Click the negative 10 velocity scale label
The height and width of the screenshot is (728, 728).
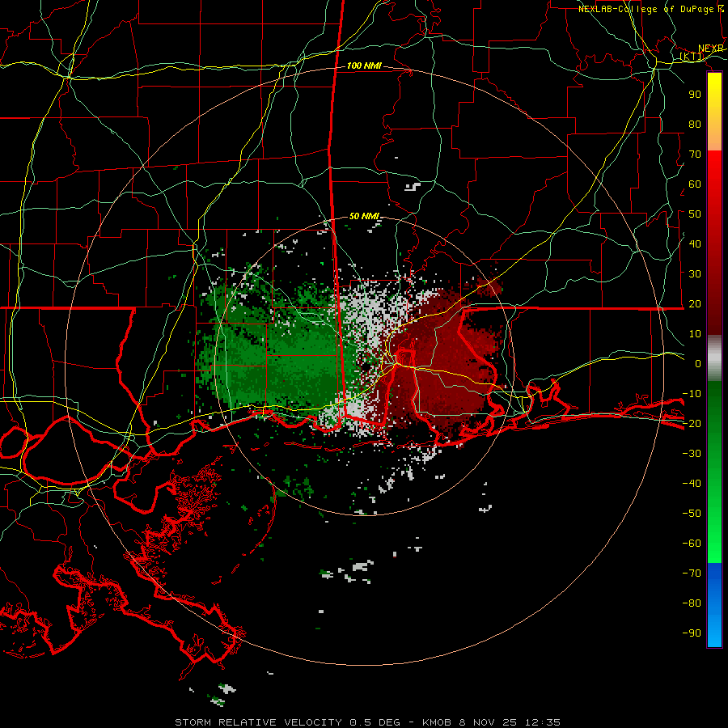[692, 394]
